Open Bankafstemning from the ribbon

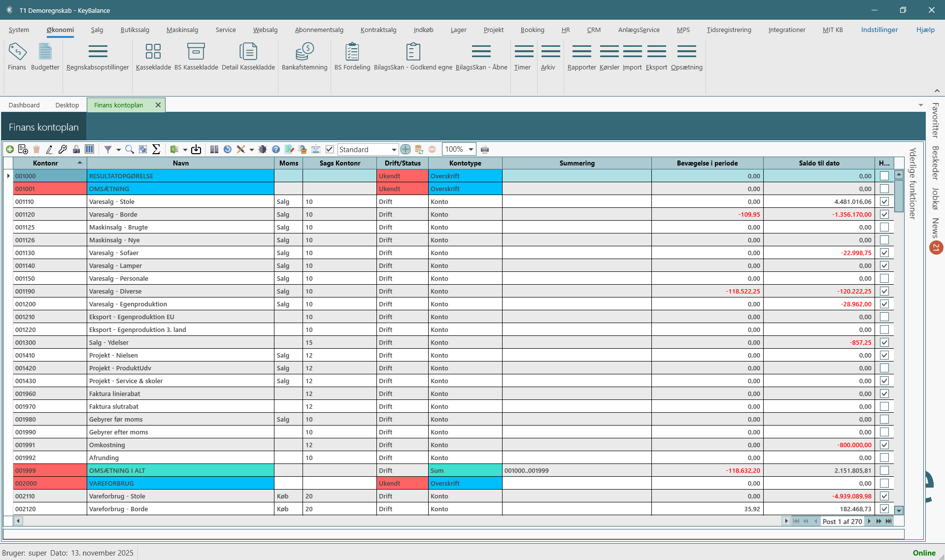tap(304, 57)
